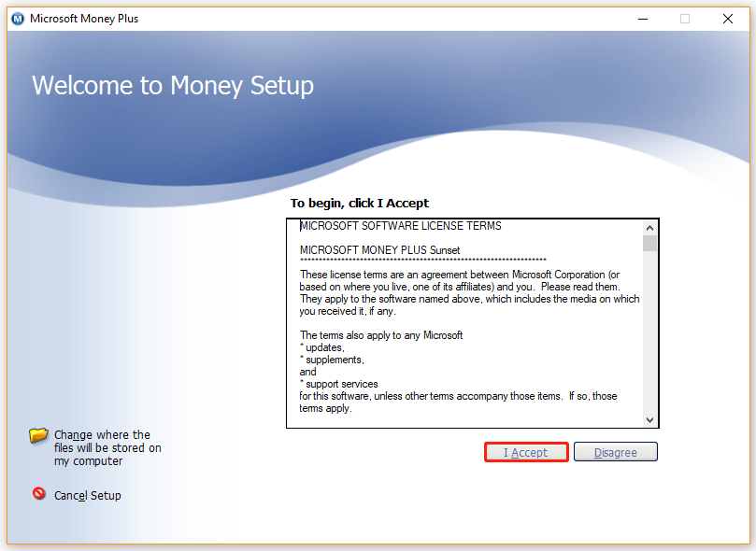Image resolution: width=756 pixels, height=551 pixels.
Task: Click the '* supplements,' line in license
Action: tap(332, 360)
